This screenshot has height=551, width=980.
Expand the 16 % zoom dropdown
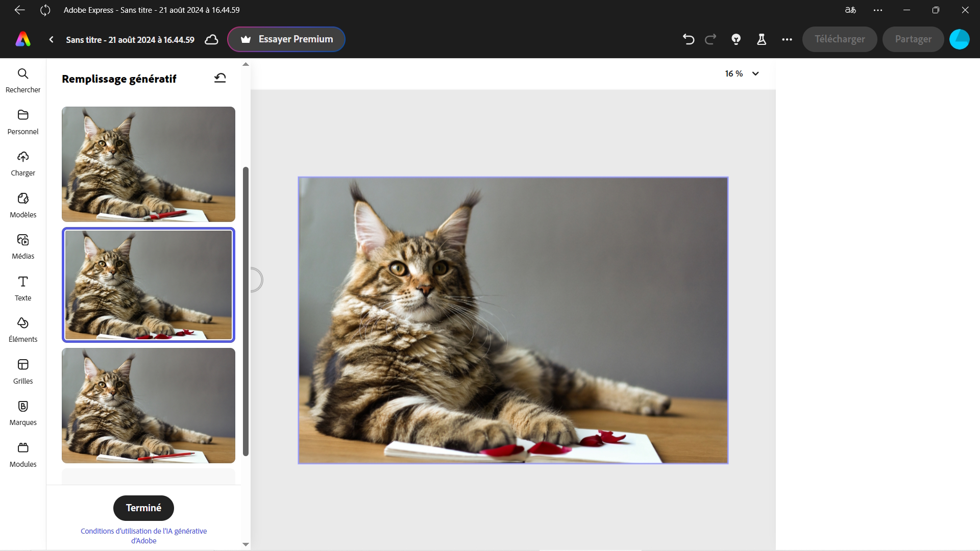(x=742, y=73)
